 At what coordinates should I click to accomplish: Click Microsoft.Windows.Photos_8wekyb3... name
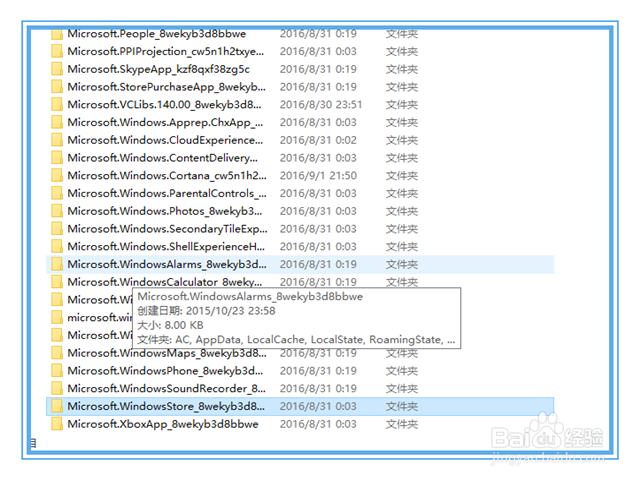165,211
